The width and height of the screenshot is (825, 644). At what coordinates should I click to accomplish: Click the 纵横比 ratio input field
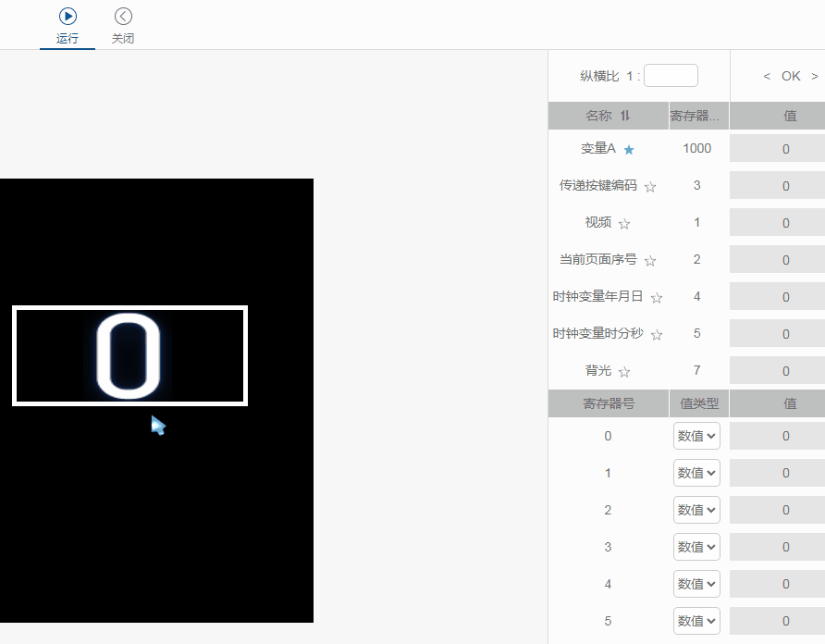[671, 75]
